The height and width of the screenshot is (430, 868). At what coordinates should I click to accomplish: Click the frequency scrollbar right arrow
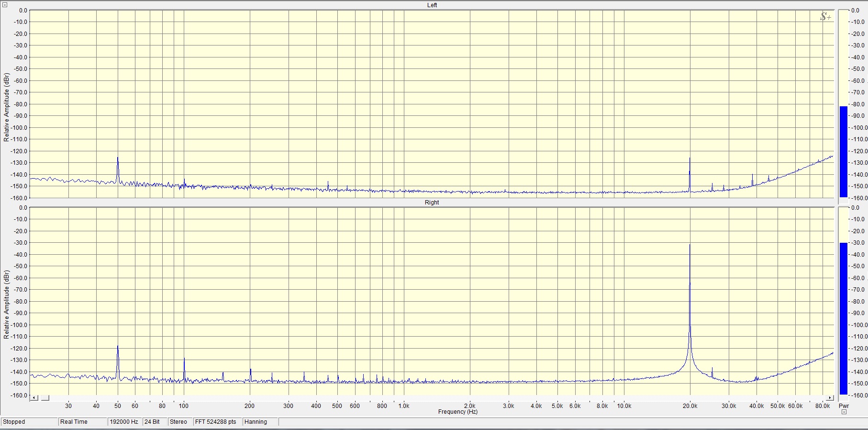(x=830, y=398)
